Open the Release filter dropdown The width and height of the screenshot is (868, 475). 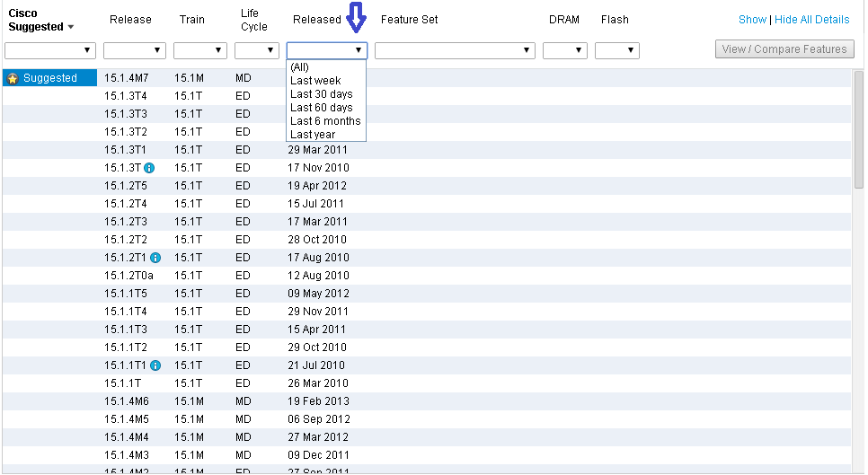pyautogui.click(x=135, y=50)
